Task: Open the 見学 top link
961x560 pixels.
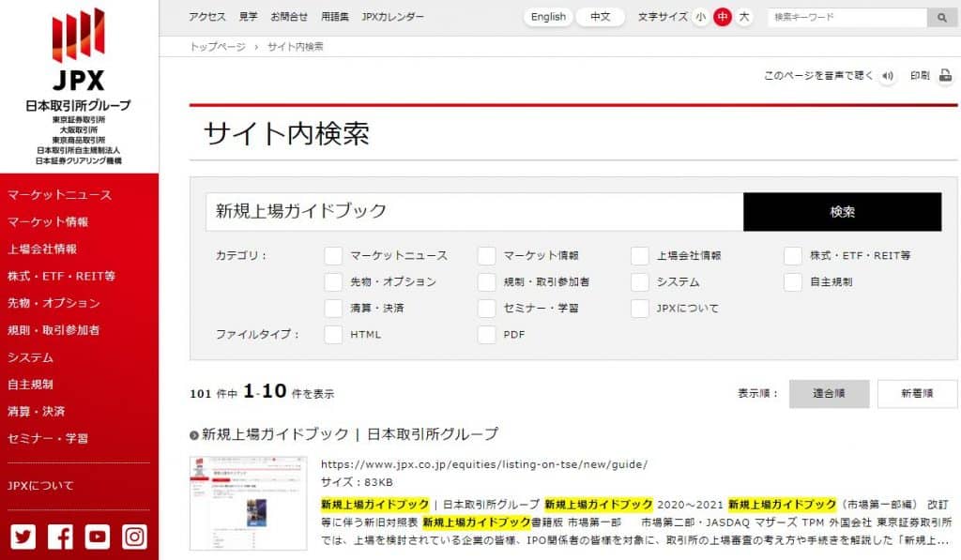Action: click(248, 17)
